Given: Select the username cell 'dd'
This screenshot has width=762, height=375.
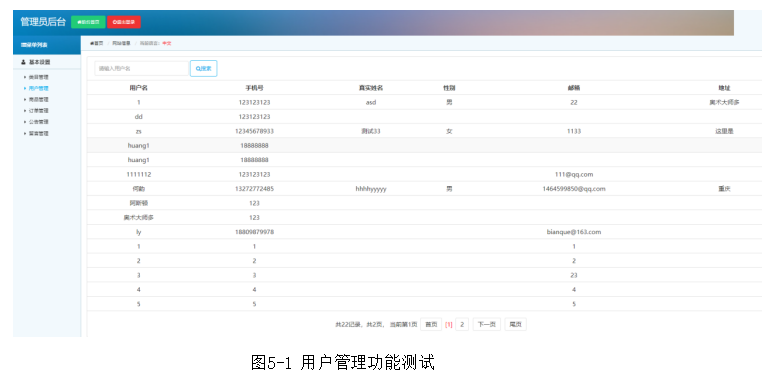Looking at the screenshot, I should 139,117.
